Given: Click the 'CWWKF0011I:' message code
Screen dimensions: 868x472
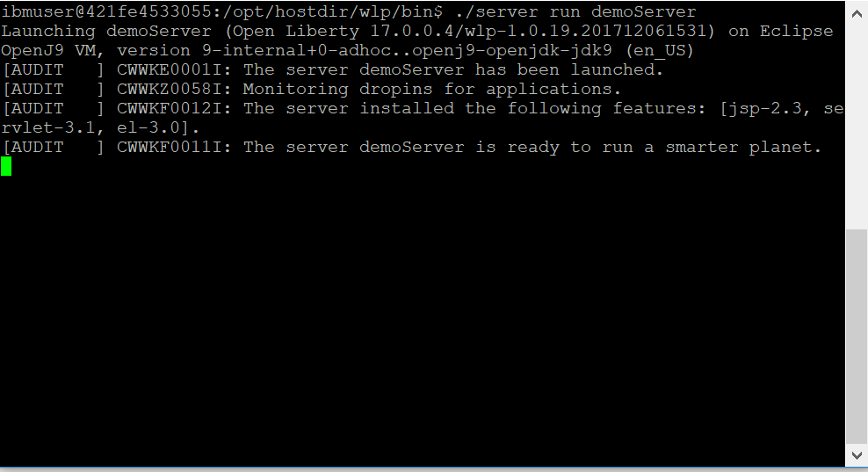Looking at the screenshot, I should click(174, 148).
